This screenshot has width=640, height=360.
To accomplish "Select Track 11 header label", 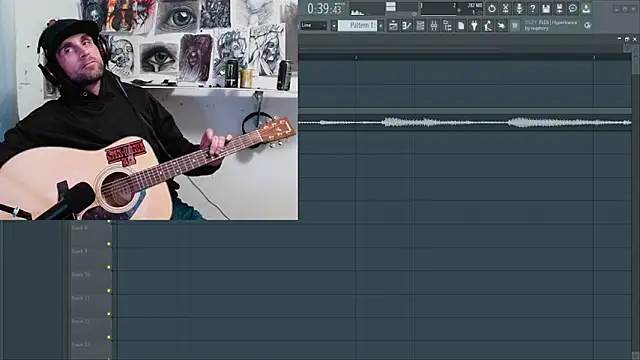I will [x=81, y=298].
